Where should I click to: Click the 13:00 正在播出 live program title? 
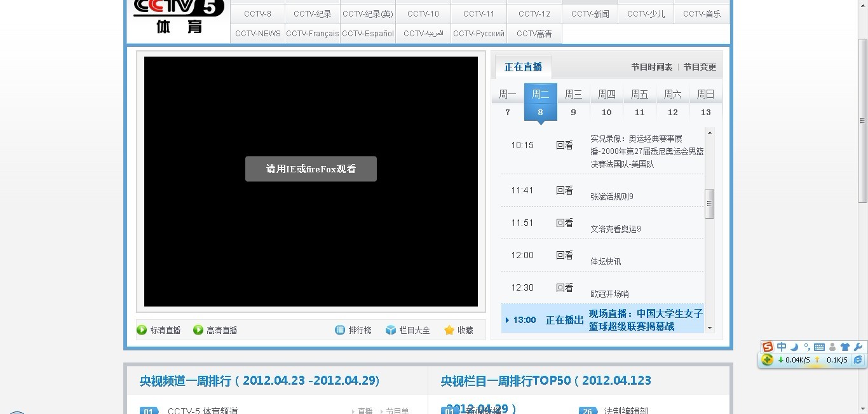point(646,320)
